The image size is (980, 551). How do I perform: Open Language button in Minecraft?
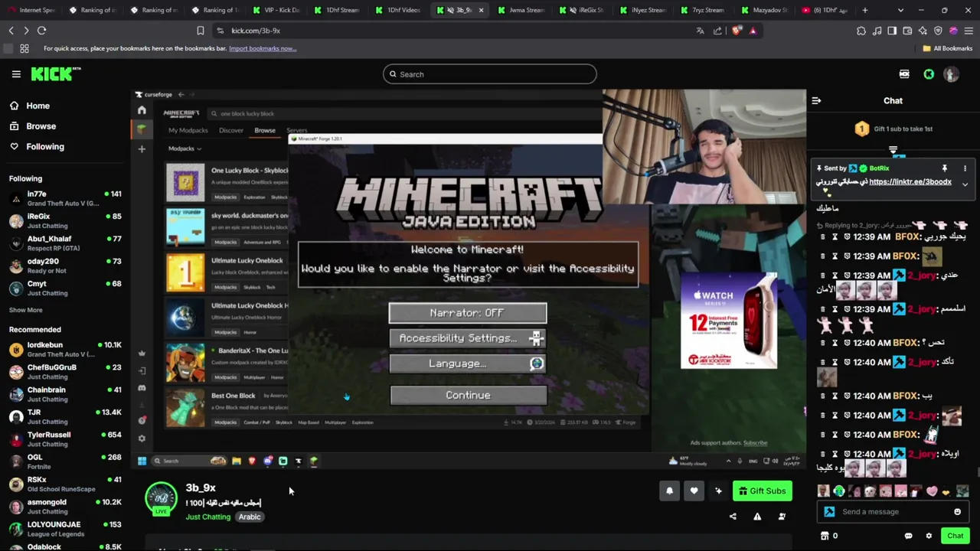tap(467, 364)
